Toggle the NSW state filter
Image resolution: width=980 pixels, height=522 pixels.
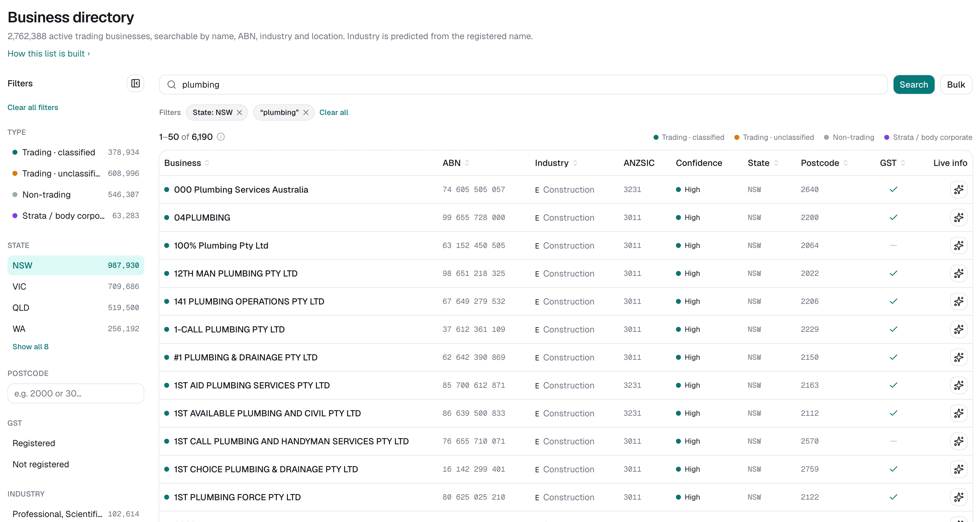pyautogui.click(x=76, y=265)
